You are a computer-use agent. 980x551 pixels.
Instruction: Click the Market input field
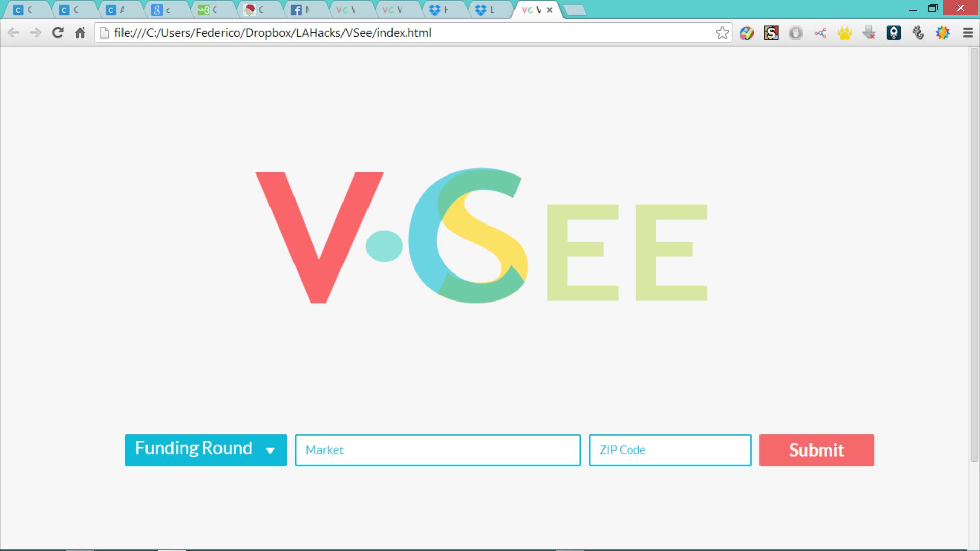coord(437,450)
